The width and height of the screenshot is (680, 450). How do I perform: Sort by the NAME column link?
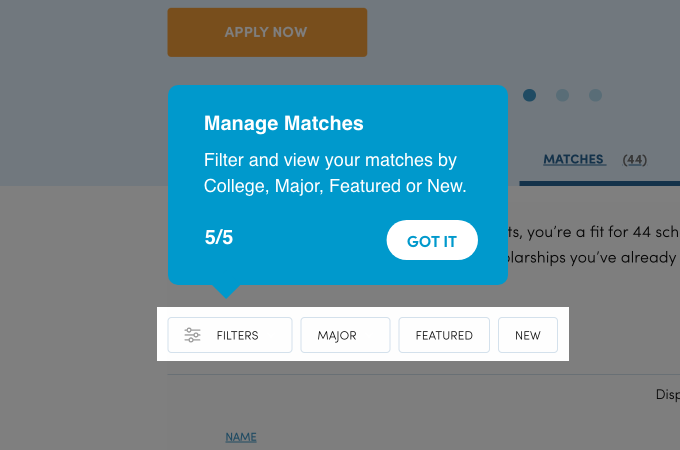(241, 437)
